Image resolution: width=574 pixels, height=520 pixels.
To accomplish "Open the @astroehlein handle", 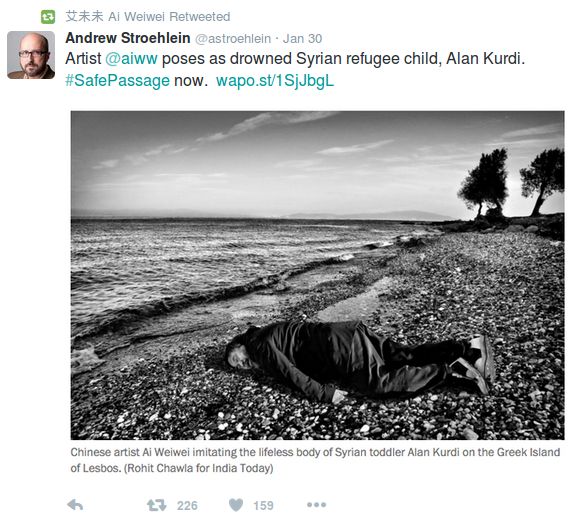I will tap(233, 38).
